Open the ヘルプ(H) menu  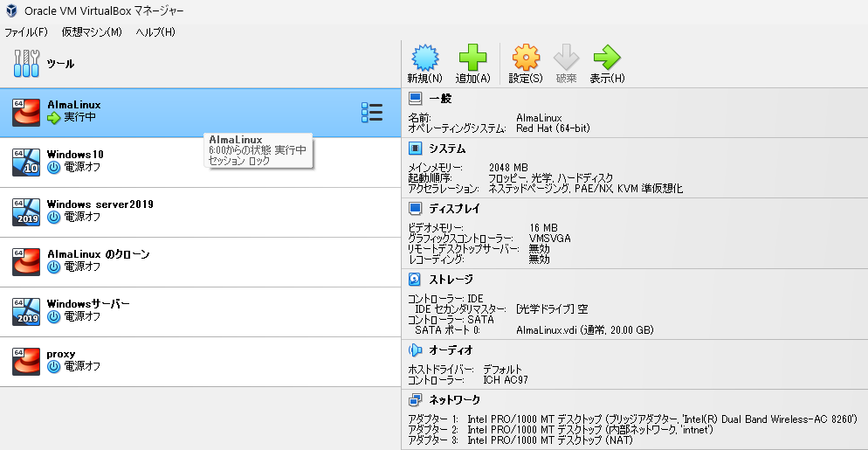point(155,32)
